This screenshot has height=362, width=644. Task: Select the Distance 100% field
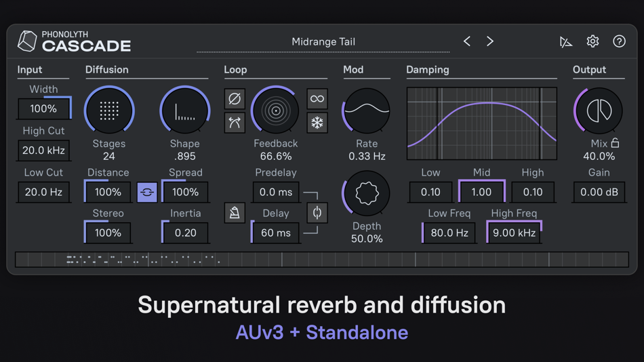point(108,192)
